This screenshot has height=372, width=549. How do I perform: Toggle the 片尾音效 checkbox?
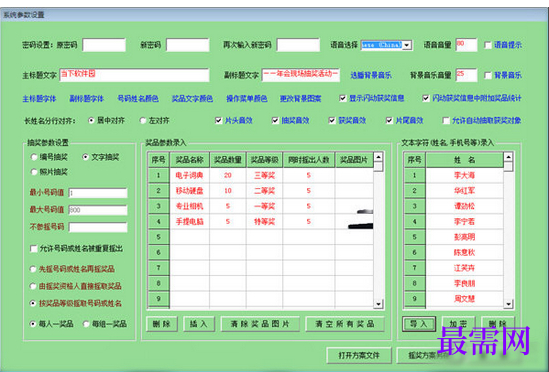click(x=389, y=120)
